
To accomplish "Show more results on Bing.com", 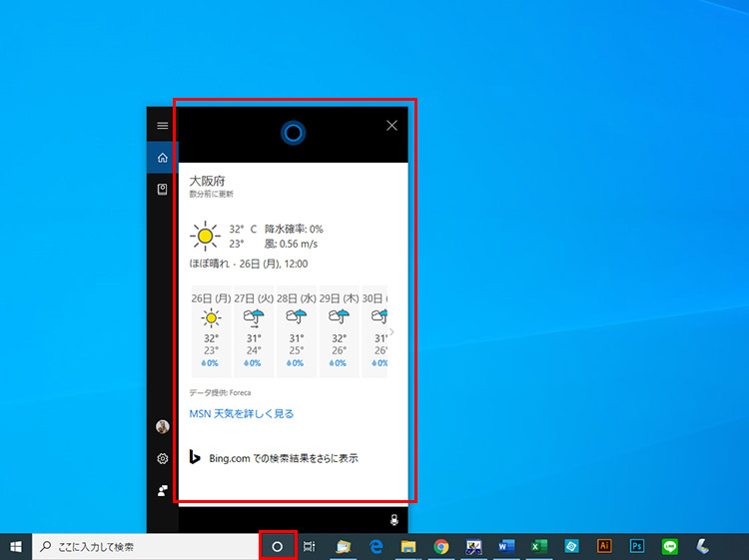I will 284,458.
